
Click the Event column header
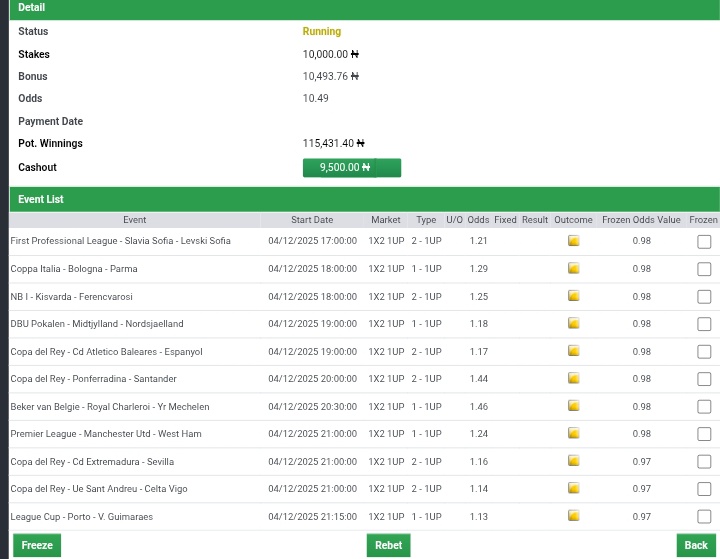(x=135, y=220)
